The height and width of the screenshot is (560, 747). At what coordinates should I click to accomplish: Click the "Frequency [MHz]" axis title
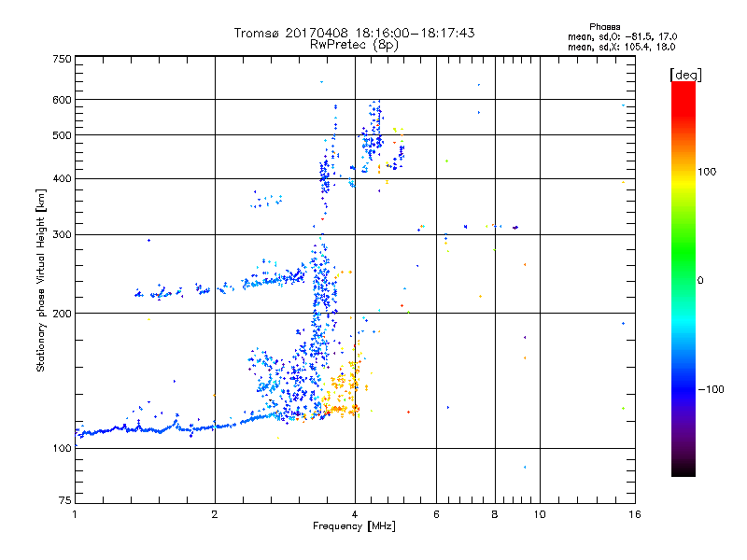pos(354,526)
